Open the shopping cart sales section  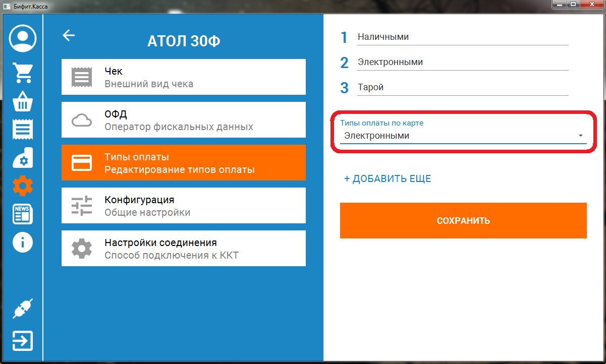(23, 73)
